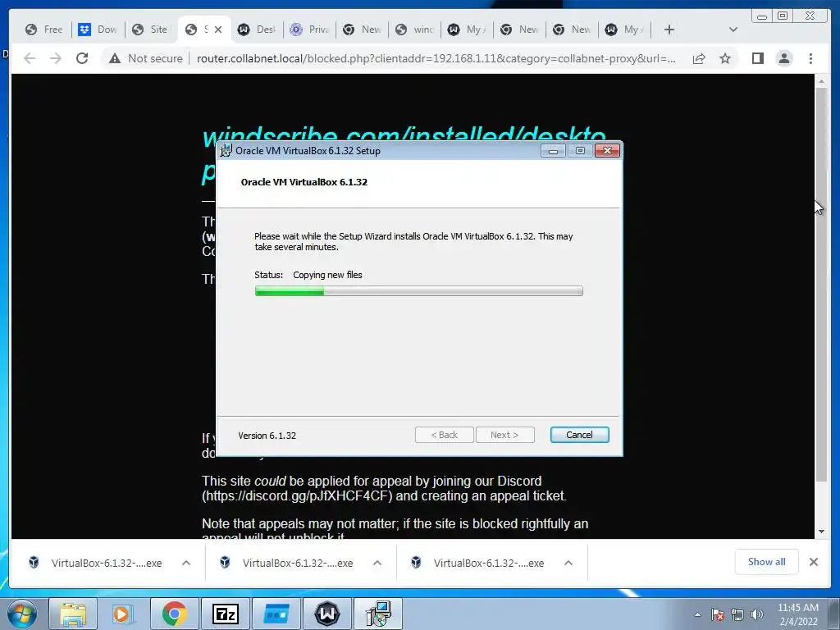Open the volume tray icon
The image size is (840, 630).
coord(757,614)
